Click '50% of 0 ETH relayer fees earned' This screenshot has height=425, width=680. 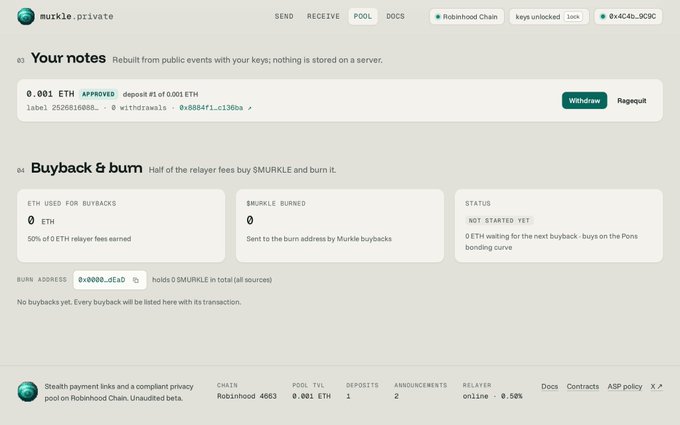79,239
